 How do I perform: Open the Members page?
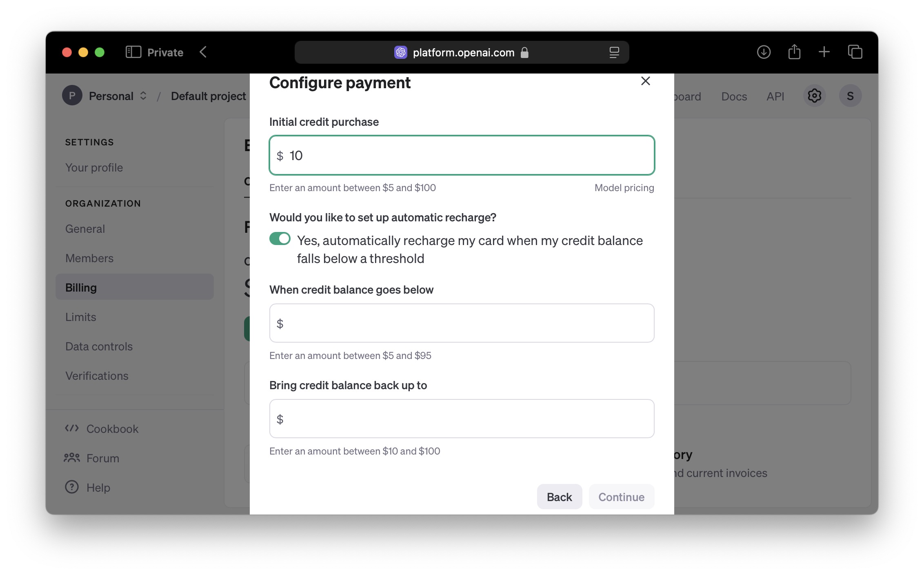(89, 258)
